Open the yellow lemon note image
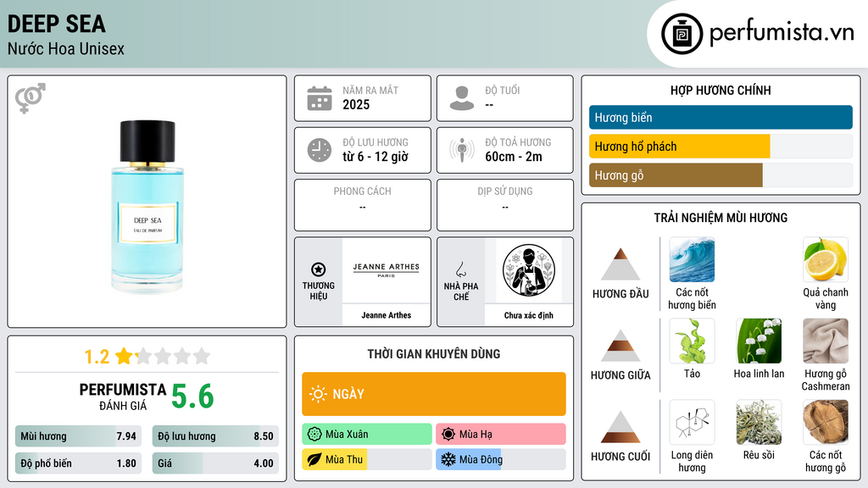This screenshot has height=488, width=868. click(x=826, y=260)
